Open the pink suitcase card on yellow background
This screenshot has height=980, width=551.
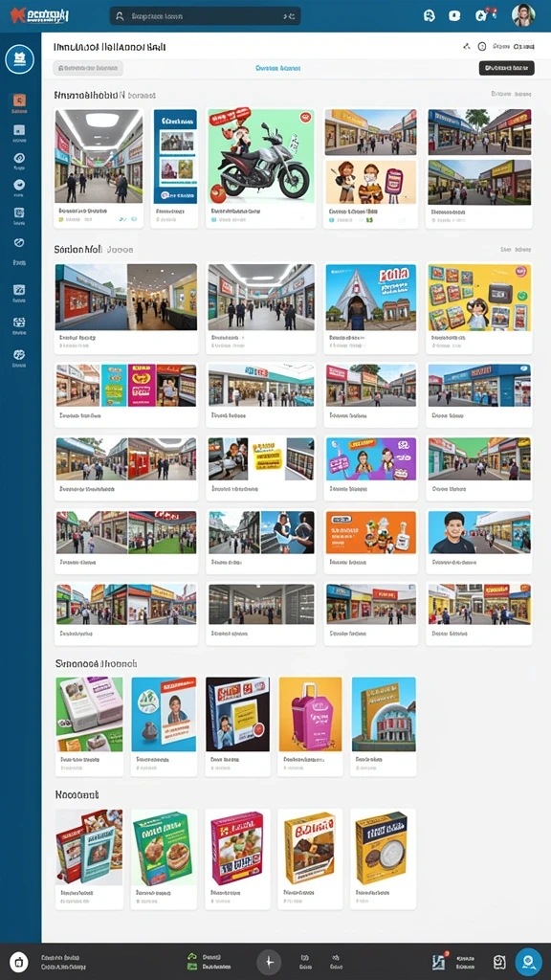click(310, 726)
